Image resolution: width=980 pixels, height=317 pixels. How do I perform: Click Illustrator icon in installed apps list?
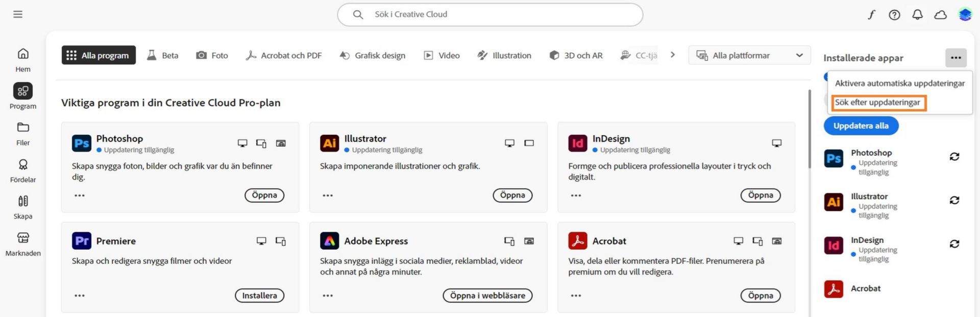click(x=834, y=202)
